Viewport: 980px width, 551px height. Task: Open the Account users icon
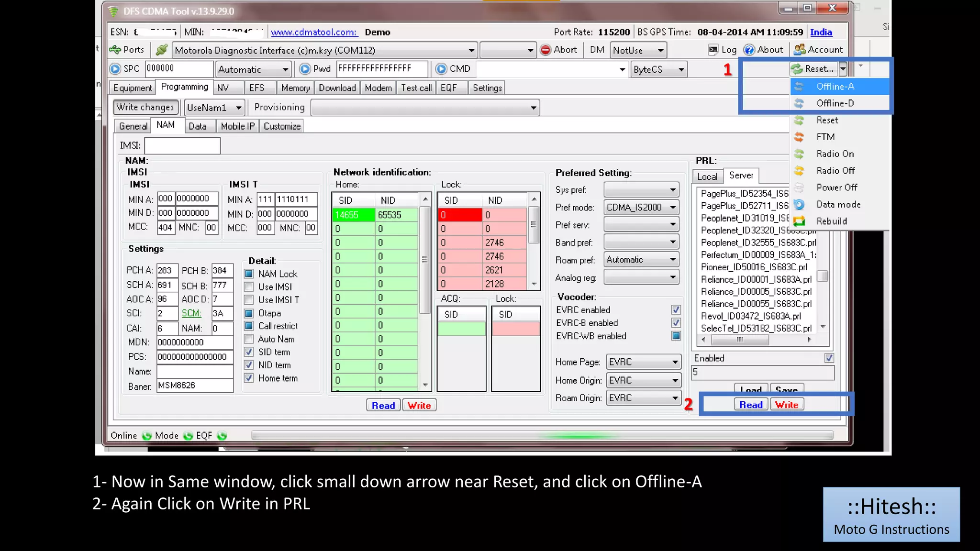tap(800, 50)
